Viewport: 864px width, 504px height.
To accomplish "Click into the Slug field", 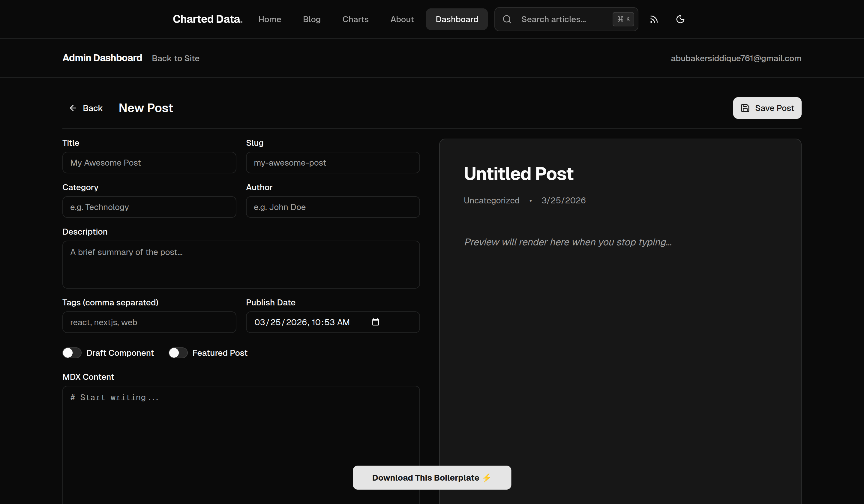I will [x=333, y=163].
